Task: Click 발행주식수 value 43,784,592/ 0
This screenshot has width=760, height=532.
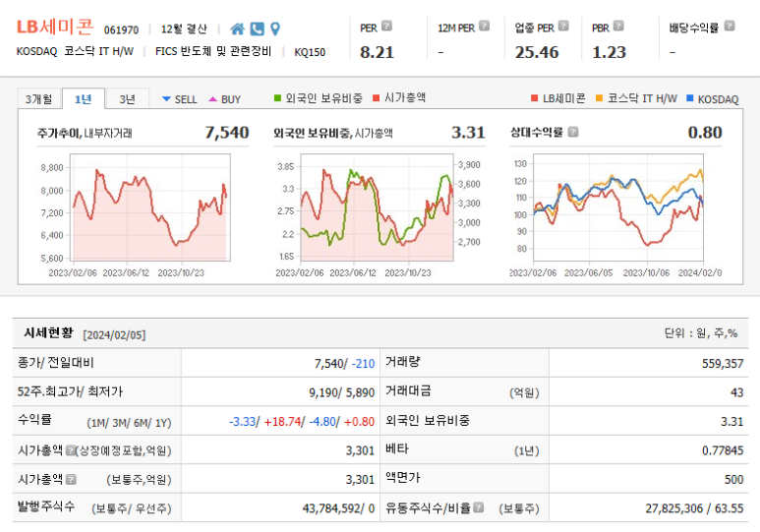Action: [x=338, y=508]
